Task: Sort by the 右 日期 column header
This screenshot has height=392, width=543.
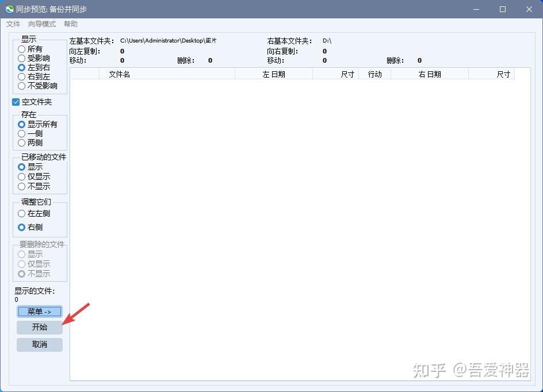Action: tap(430, 74)
